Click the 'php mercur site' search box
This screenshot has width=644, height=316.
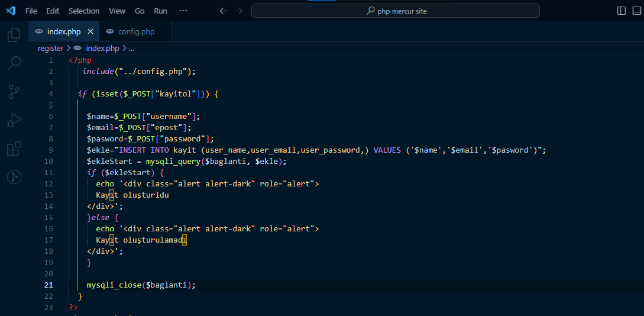(395, 11)
